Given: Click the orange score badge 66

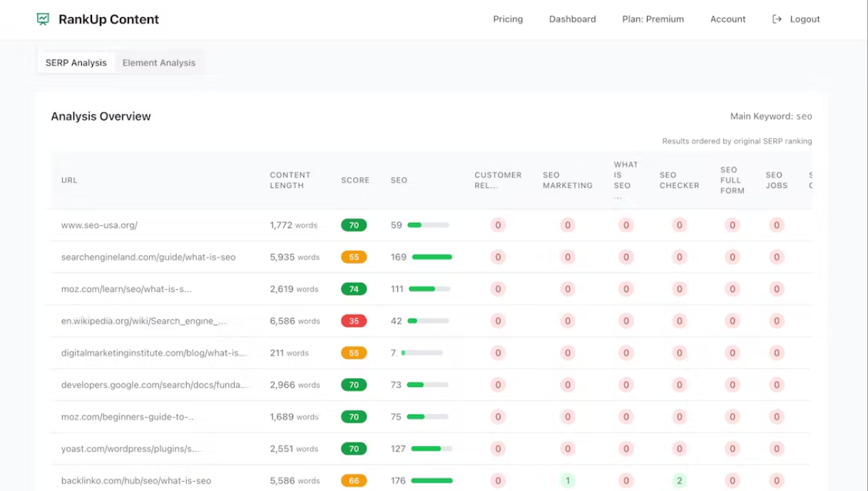Looking at the screenshot, I should pos(354,481).
